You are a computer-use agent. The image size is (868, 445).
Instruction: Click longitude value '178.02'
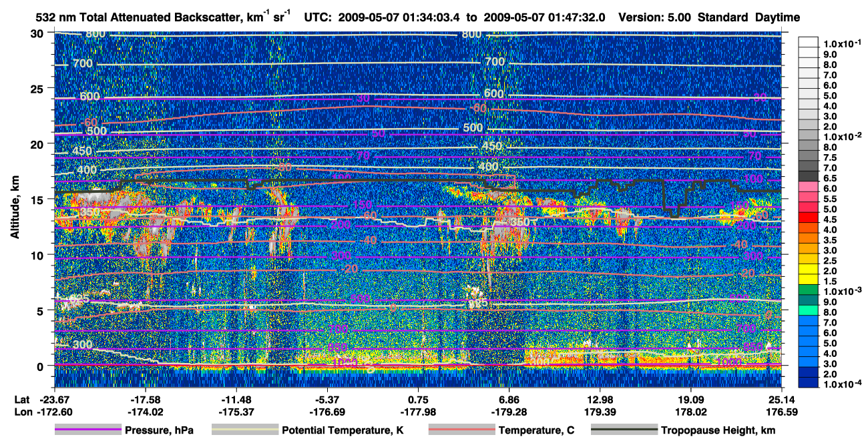690,412
